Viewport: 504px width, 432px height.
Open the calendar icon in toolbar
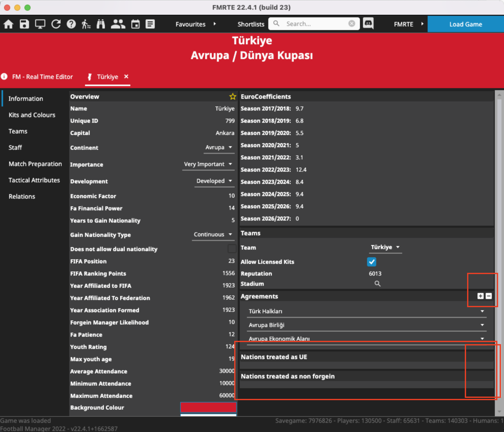click(135, 24)
